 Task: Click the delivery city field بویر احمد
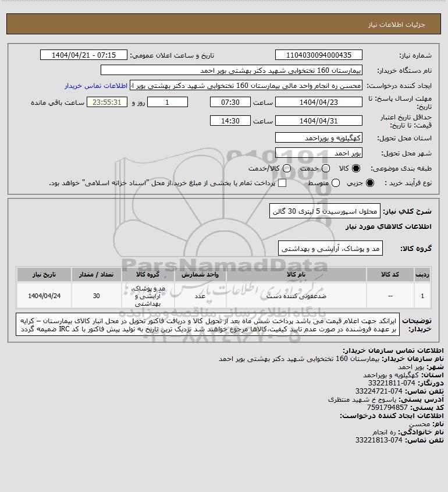[x=318, y=153]
